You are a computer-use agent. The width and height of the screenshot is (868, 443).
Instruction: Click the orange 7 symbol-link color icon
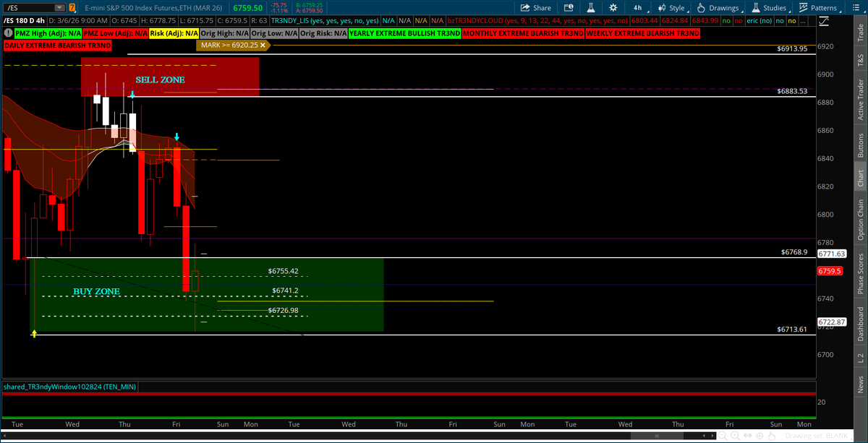pos(72,8)
